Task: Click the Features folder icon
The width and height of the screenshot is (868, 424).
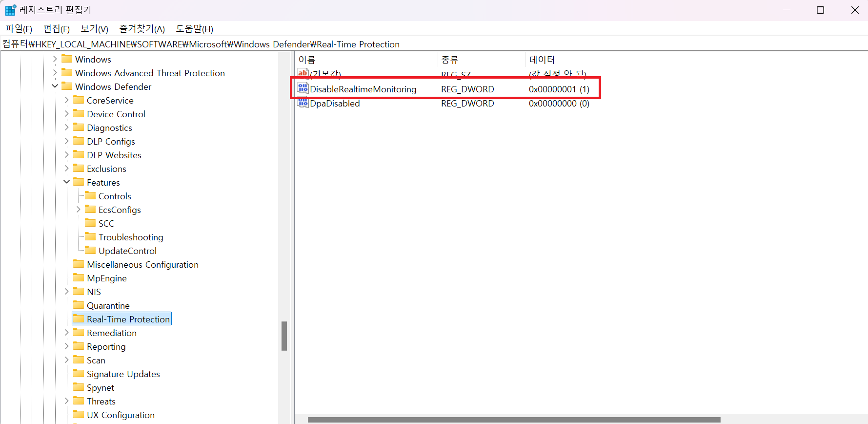Action: click(x=79, y=182)
